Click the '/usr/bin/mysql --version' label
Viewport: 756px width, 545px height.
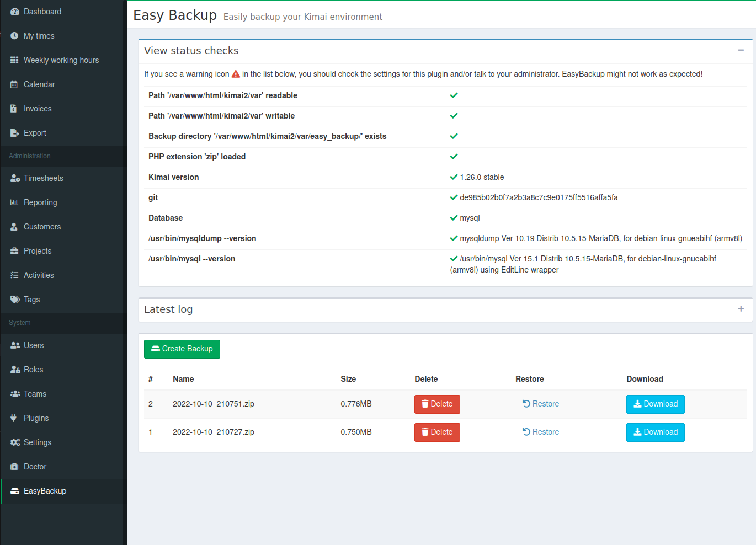pos(191,259)
